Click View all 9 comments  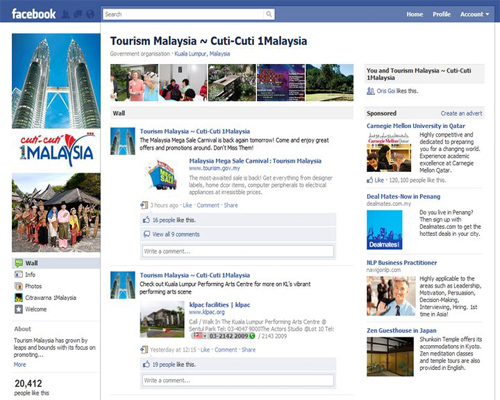pyautogui.click(x=176, y=234)
